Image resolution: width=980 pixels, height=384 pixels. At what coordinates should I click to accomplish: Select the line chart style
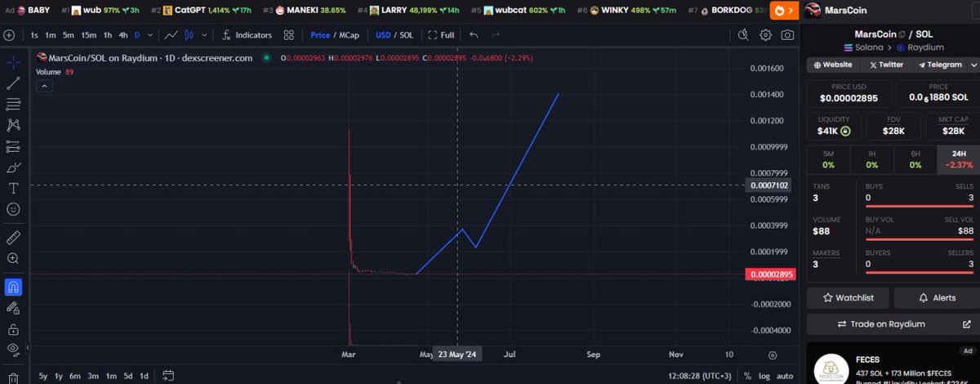[171, 35]
